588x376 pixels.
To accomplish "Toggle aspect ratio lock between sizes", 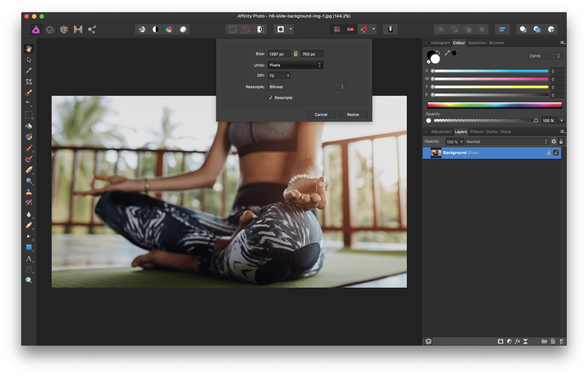I will point(296,54).
